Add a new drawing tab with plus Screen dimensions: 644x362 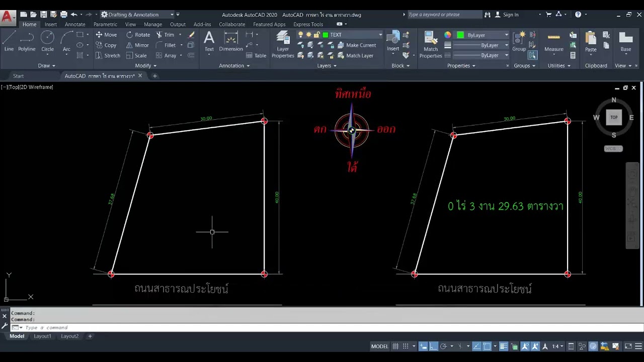click(x=154, y=76)
